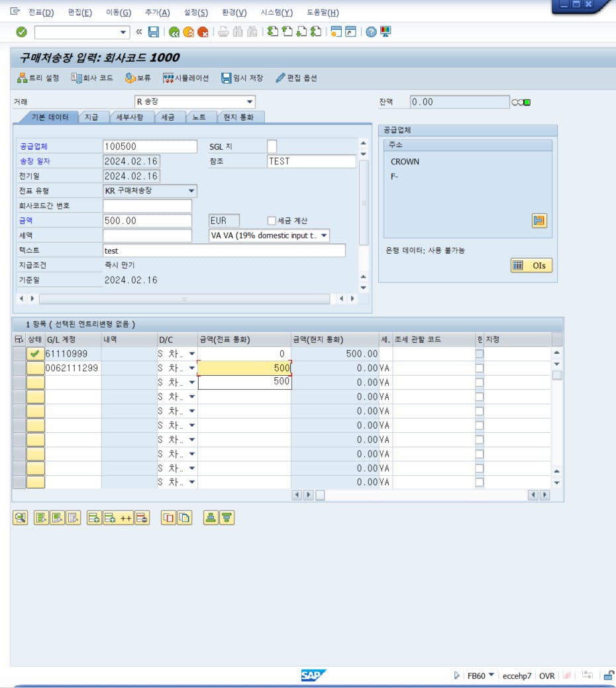
Task: Tick the checkbox in the fifth table row
Action: (x=479, y=411)
